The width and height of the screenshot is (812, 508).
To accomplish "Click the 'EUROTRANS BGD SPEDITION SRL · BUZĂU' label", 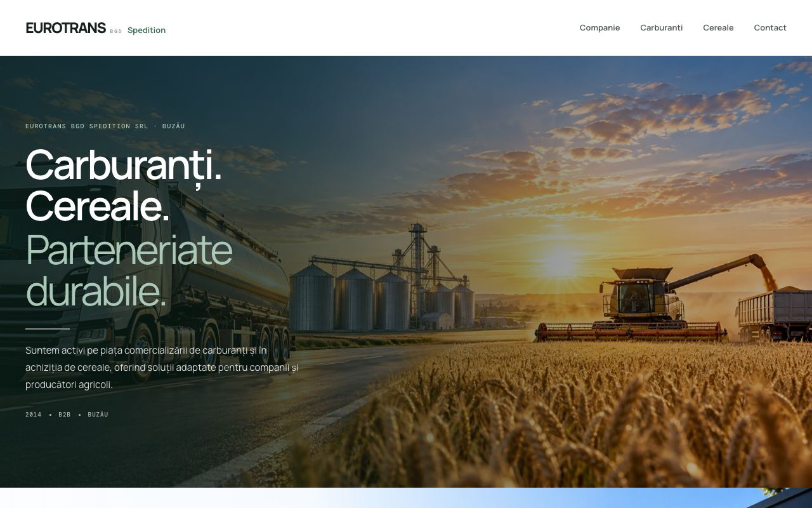I will tap(105, 126).
